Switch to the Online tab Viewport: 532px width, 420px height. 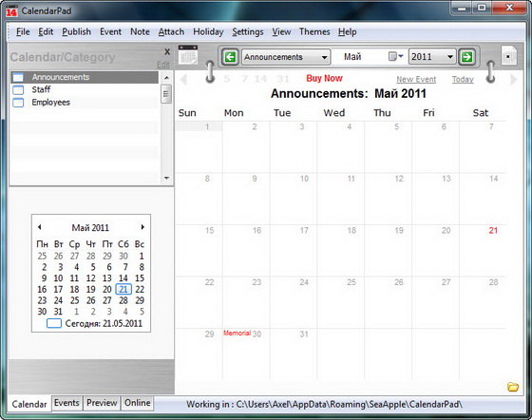coord(138,403)
